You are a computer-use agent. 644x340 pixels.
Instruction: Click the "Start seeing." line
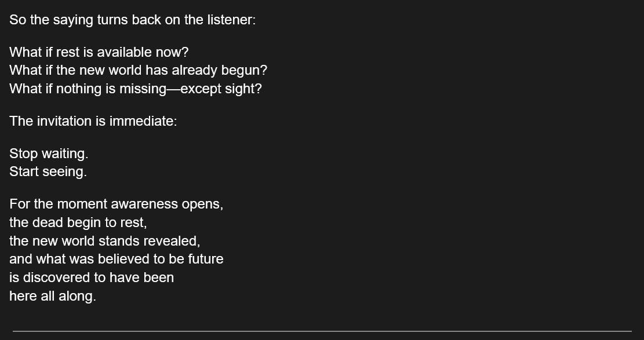pos(48,172)
